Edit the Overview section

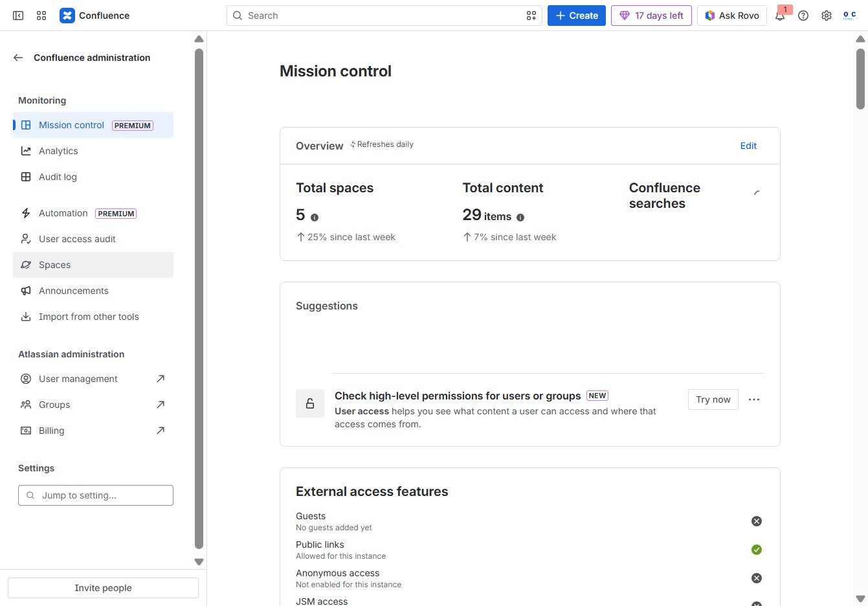tap(748, 146)
